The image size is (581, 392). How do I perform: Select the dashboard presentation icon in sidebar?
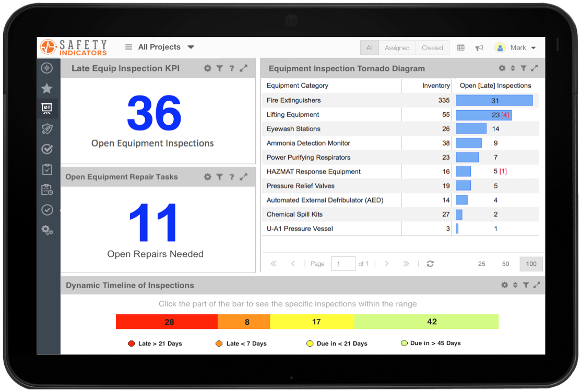[x=47, y=109]
